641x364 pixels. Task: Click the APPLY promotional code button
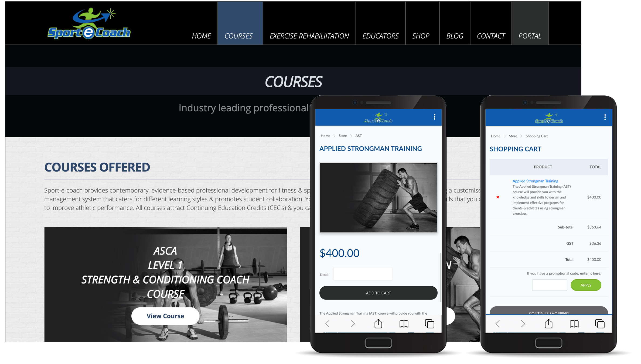(x=585, y=284)
